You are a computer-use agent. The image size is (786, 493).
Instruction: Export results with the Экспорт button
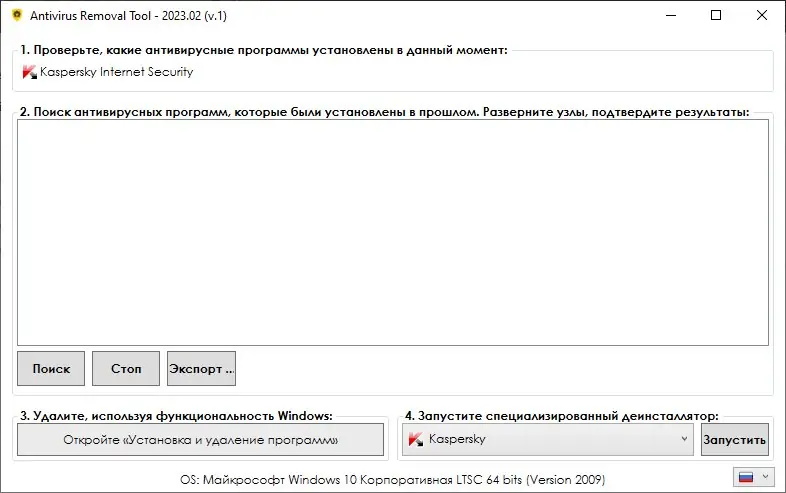click(202, 369)
